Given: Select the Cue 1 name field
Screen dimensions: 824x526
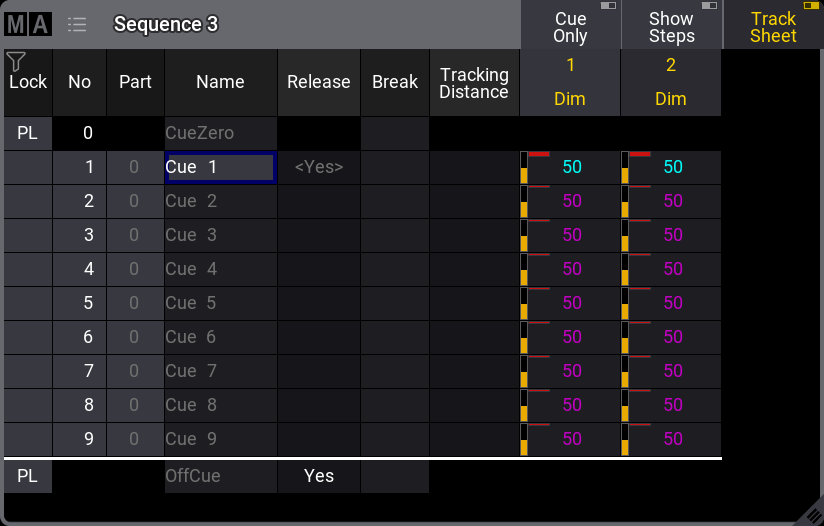Looking at the screenshot, I should [x=220, y=168].
